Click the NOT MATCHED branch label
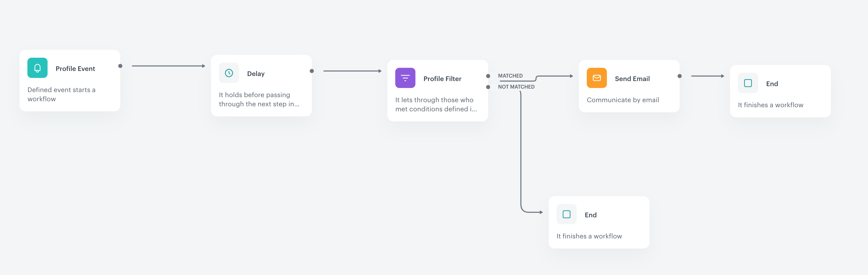 click(516, 86)
